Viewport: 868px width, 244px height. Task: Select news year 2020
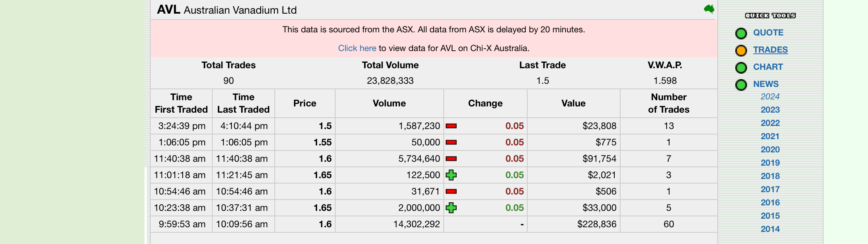pos(770,150)
